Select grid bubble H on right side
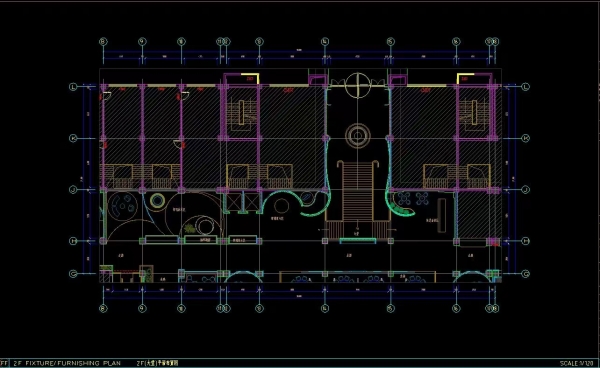Screen dimensions: 600x368 tap(526, 241)
